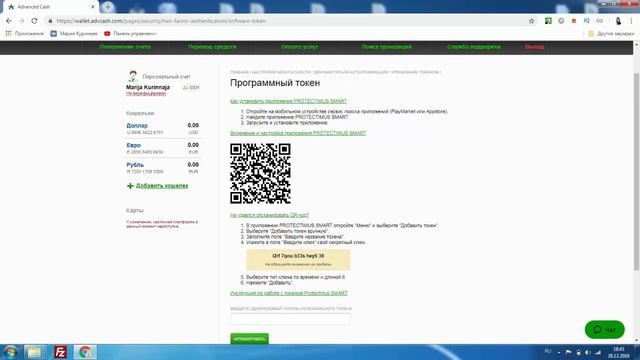Click the yellow secret key box
The image size is (640, 360).
click(x=298, y=260)
